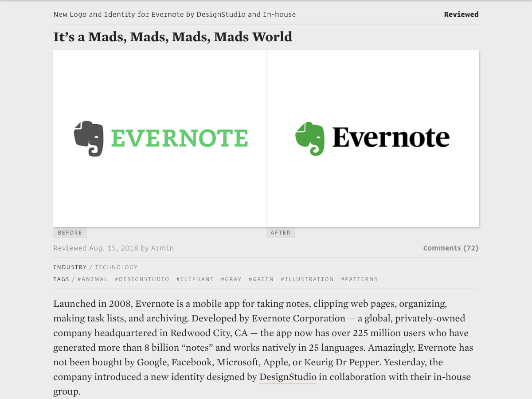Screen dimensions: 532x399
Task: Open the Technology industry link
Action: tap(116, 267)
